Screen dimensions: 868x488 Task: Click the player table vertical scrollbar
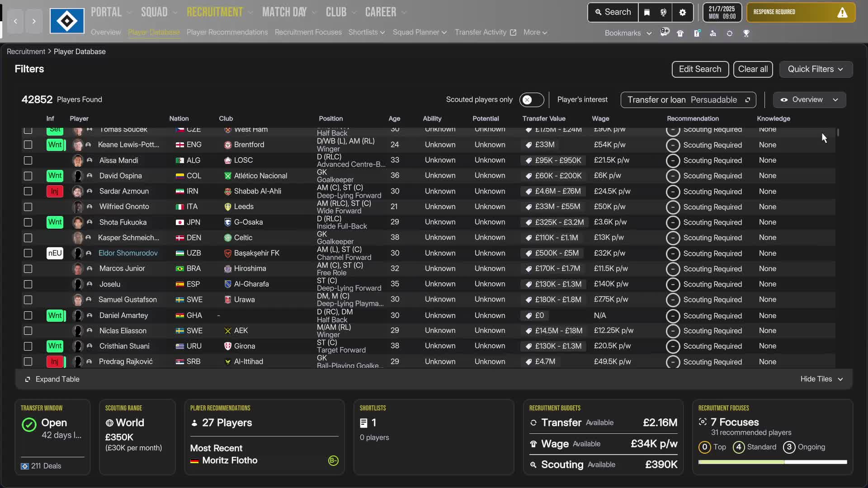pyautogui.click(x=838, y=132)
